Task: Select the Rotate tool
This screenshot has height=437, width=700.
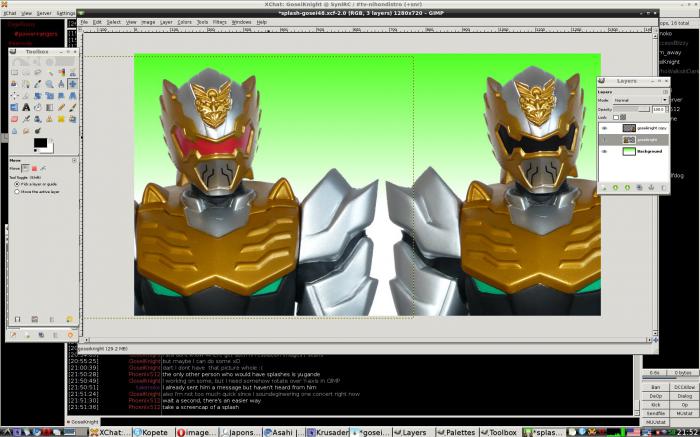Action: tap(38, 96)
